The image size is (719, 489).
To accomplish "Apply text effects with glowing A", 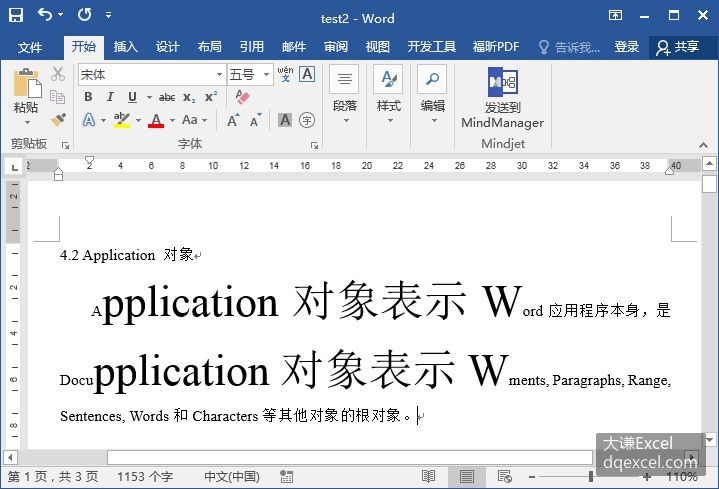I will tap(89, 120).
